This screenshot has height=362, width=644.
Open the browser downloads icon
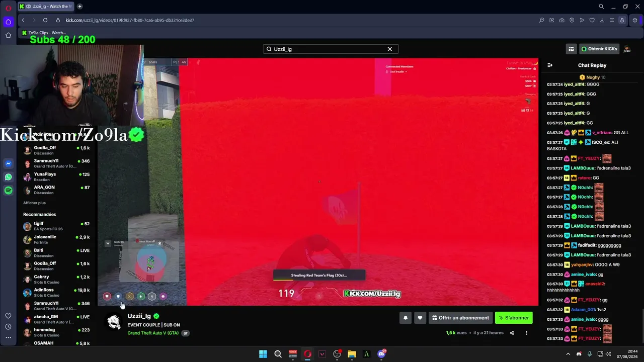point(602,20)
